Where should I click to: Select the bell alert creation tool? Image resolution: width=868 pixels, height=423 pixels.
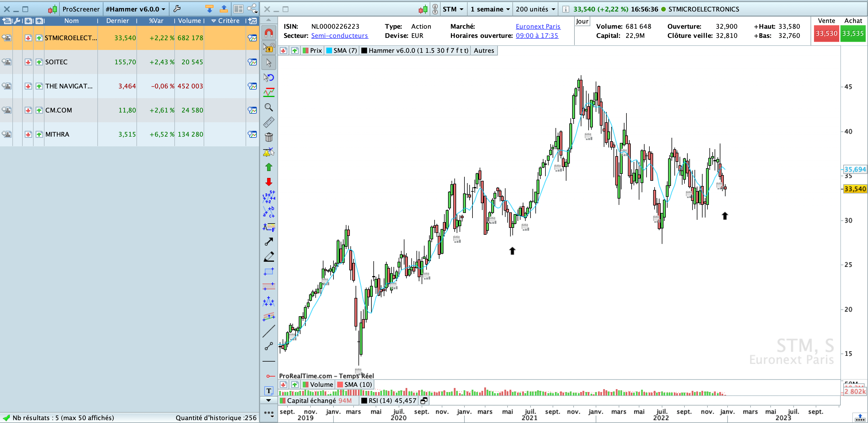coord(269,152)
